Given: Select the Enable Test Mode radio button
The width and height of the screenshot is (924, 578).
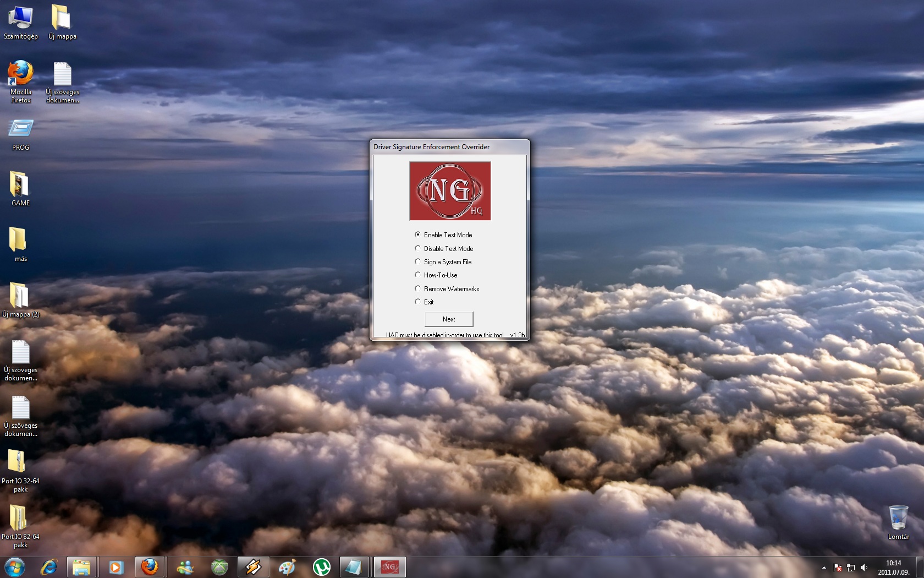Looking at the screenshot, I should tap(418, 235).
